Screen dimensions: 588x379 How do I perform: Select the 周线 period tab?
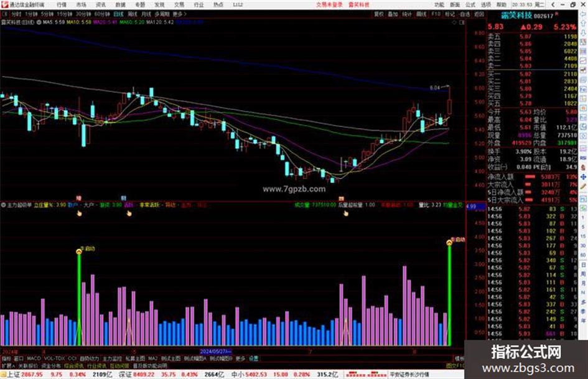point(133,14)
